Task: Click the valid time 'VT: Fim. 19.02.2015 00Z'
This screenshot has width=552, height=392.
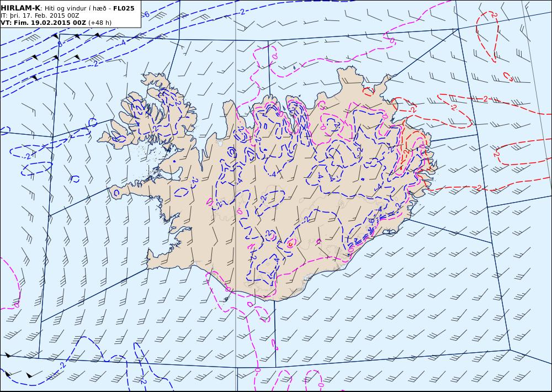Action: [43, 23]
